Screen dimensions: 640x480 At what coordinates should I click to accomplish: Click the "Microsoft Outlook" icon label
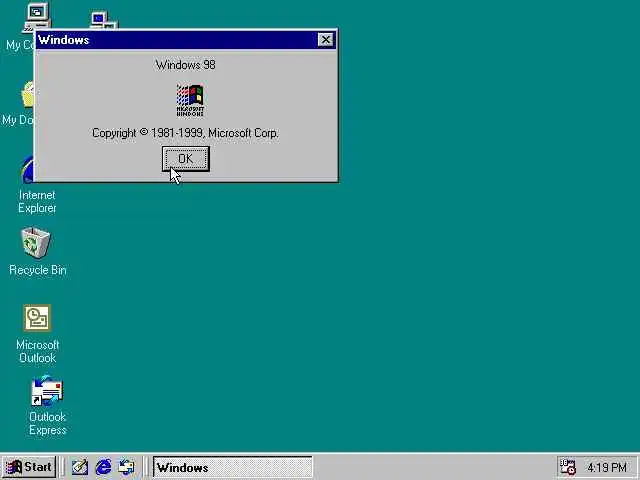(x=38, y=351)
